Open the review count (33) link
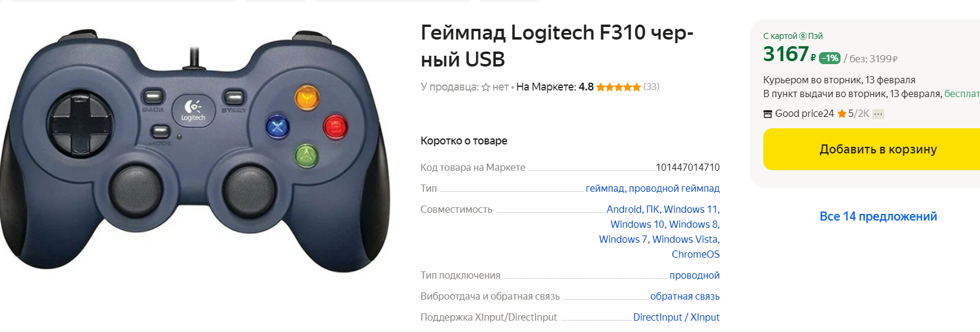Screen dimensions: 980x332 [x=651, y=86]
